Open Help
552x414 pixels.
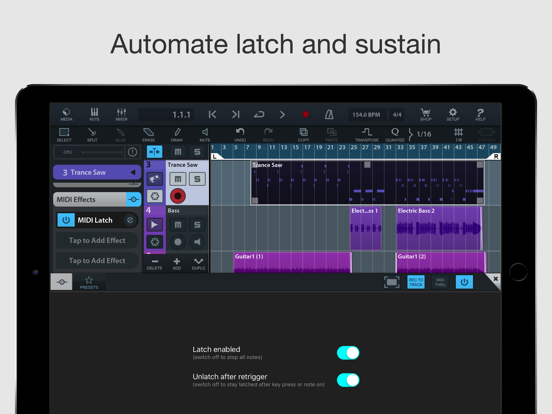[x=480, y=114]
